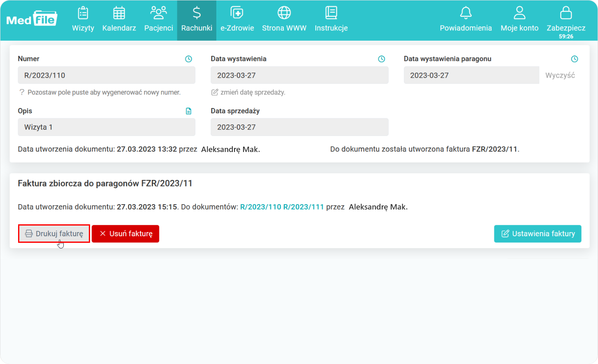This screenshot has width=598, height=364.
Task: Click the clock icon next to Data wystawienia paragonu
Action: coord(574,59)
